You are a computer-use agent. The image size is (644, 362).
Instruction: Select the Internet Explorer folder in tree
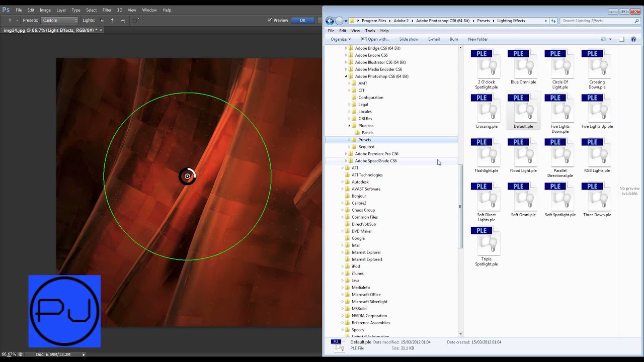[x=366, y=252]
